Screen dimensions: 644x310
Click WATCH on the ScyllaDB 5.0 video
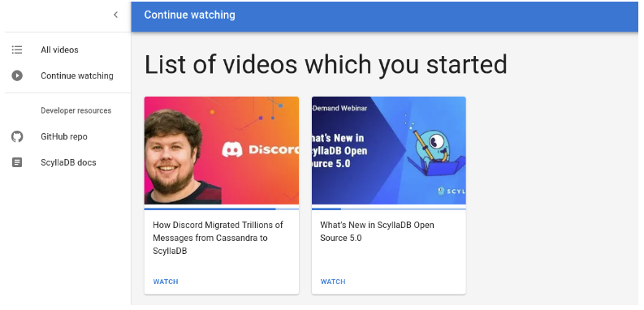[333, 282]
